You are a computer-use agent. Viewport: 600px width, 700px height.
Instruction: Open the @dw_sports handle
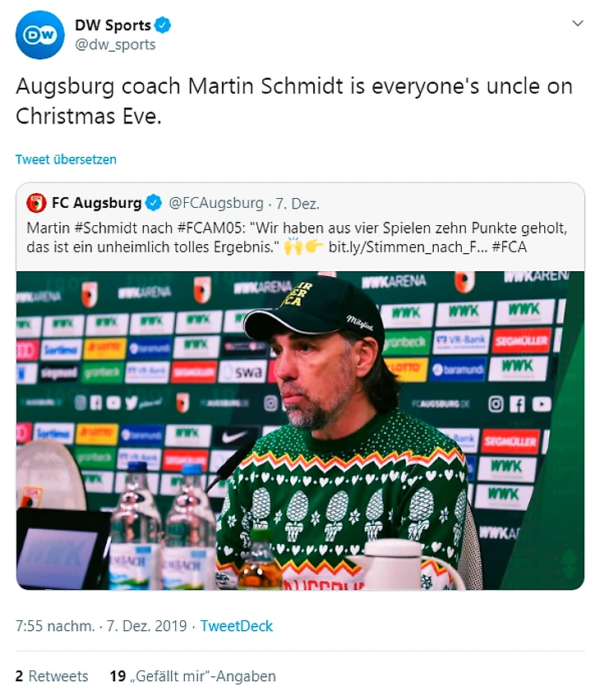click(115, 44)
